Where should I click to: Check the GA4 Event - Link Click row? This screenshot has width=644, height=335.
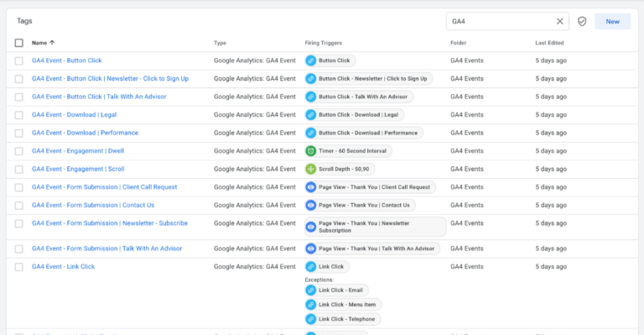point(19,267)
